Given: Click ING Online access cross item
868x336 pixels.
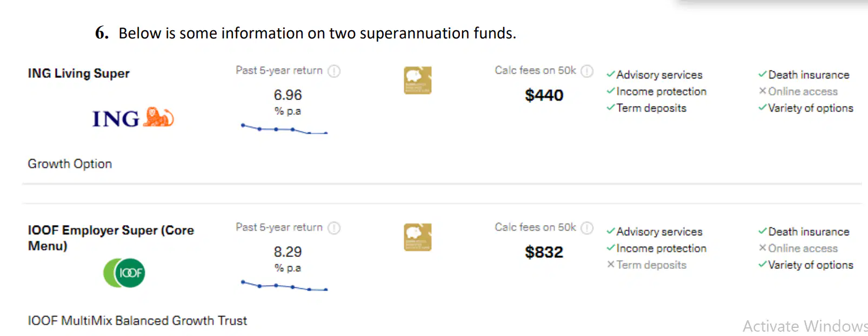Looking at the screenshot, I should (798, 91).
